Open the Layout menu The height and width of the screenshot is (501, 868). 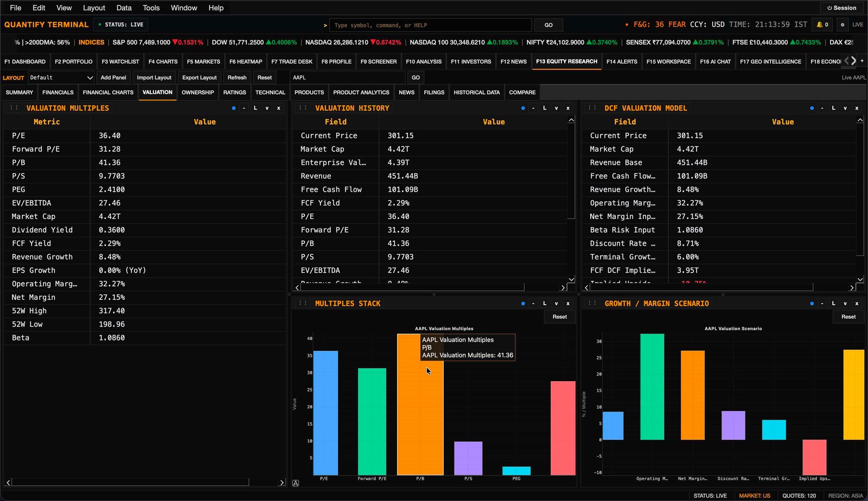[94, 8]
